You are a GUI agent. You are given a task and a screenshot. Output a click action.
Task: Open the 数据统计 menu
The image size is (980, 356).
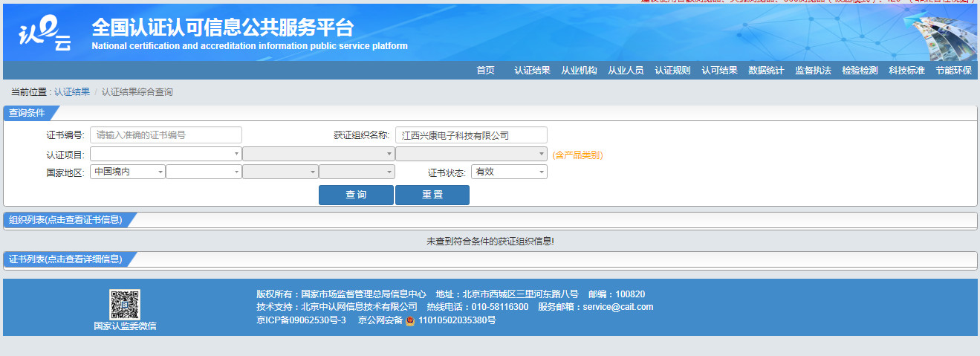(766, 71)
